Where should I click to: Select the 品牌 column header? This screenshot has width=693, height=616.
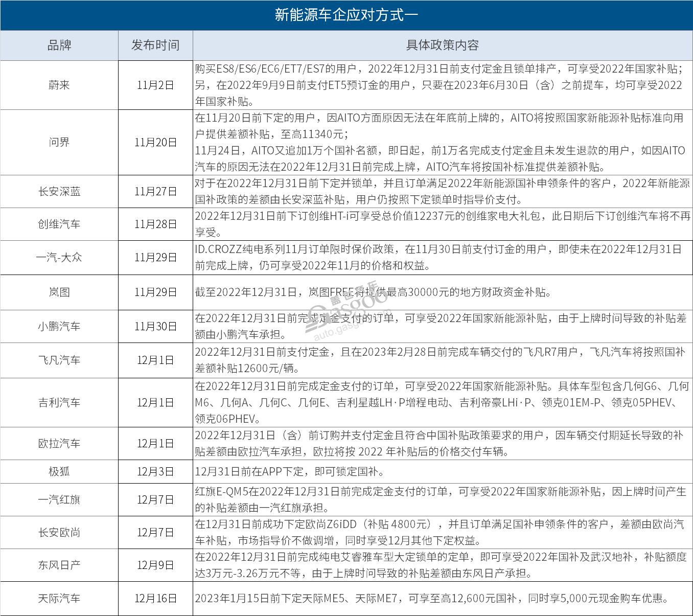(x=59, y=45)
